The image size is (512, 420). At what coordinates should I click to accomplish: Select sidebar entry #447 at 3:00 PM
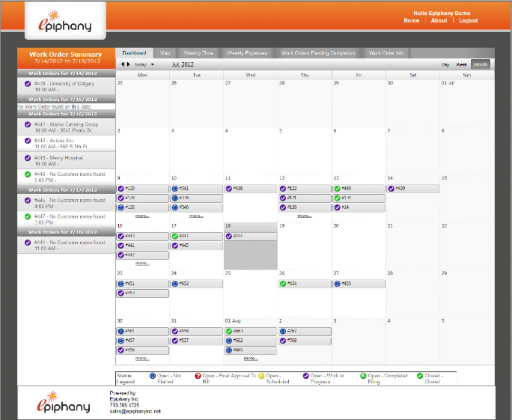click(x=67, y=219)
